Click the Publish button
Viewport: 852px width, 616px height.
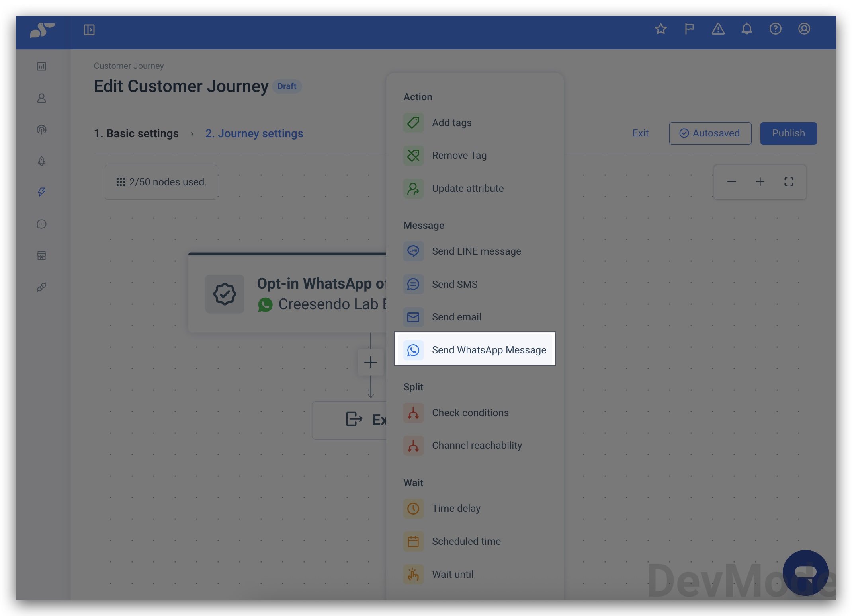point(788,133)
